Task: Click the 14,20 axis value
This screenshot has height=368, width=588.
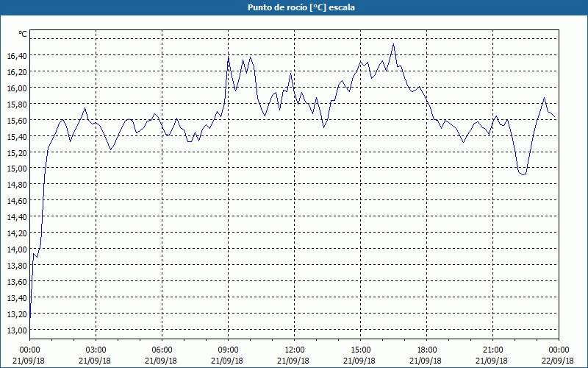Action: coord(17,233)
